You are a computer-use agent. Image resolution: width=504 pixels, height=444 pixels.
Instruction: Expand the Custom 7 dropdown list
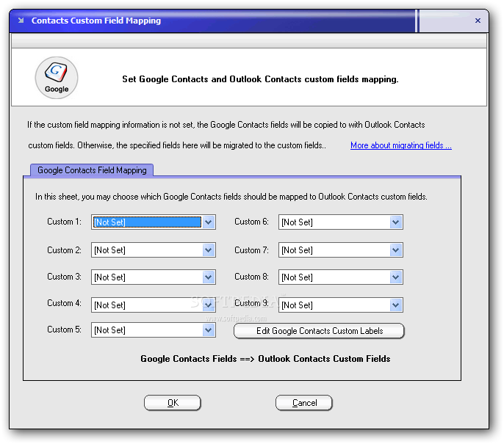396,250
